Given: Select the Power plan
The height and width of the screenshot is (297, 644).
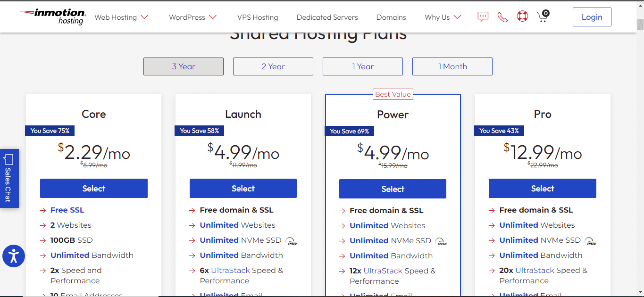Looking at the screenshot, I should [x=392, y=188].
